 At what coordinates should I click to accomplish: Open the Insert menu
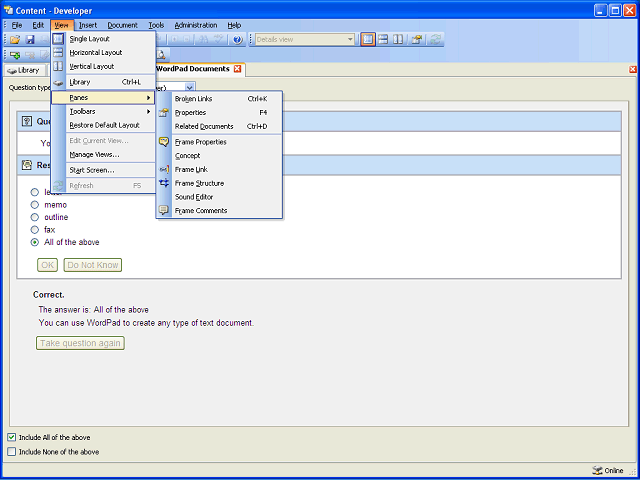pos(88,25)
